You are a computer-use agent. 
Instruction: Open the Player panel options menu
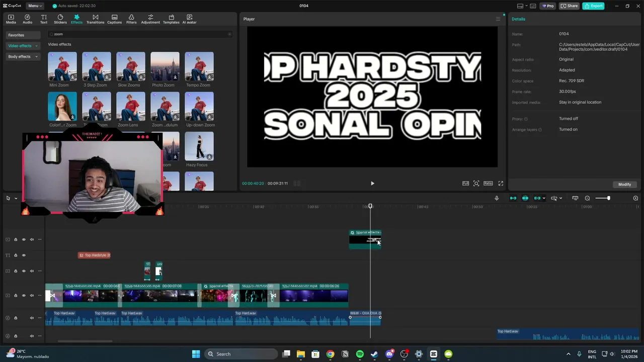498,19
